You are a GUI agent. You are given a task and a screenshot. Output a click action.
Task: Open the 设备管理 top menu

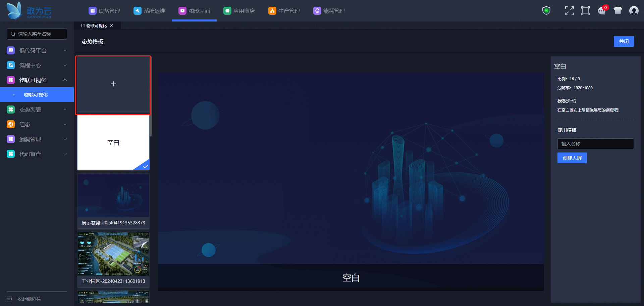(104, 11)
